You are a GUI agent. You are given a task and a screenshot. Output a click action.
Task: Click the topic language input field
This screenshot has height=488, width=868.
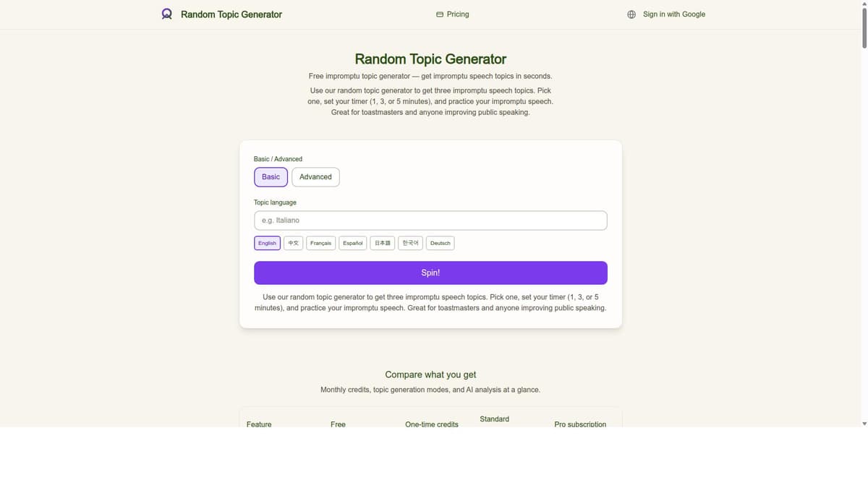[430, 220]
